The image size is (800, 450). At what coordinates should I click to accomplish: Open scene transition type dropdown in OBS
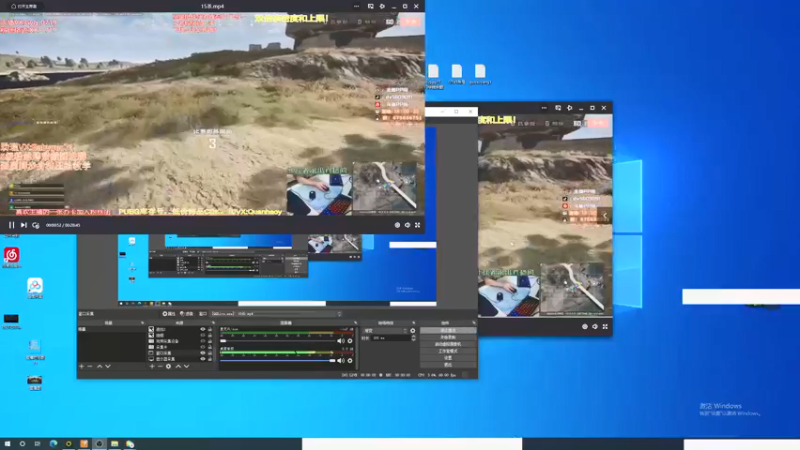pyautogui.click(x=385, y=331)
